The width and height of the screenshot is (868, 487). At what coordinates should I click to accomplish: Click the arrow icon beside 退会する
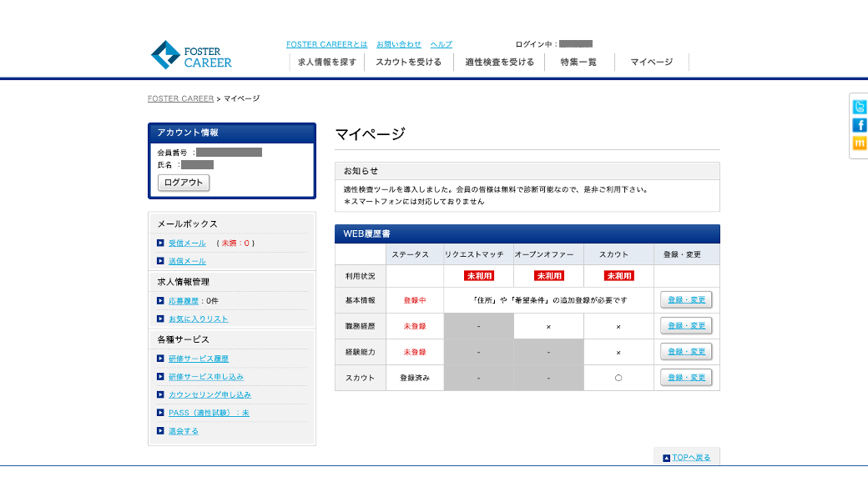click(x=160, y=431)
